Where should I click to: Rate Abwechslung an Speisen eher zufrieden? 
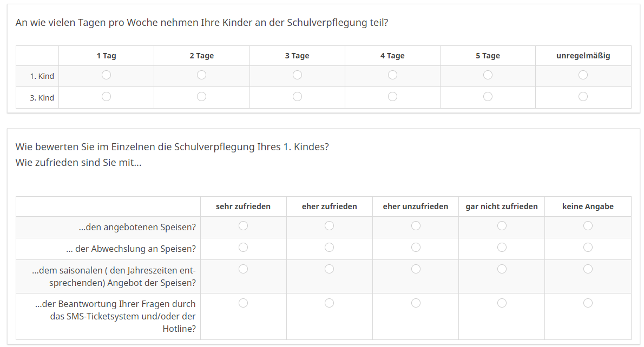click(330, 248)
